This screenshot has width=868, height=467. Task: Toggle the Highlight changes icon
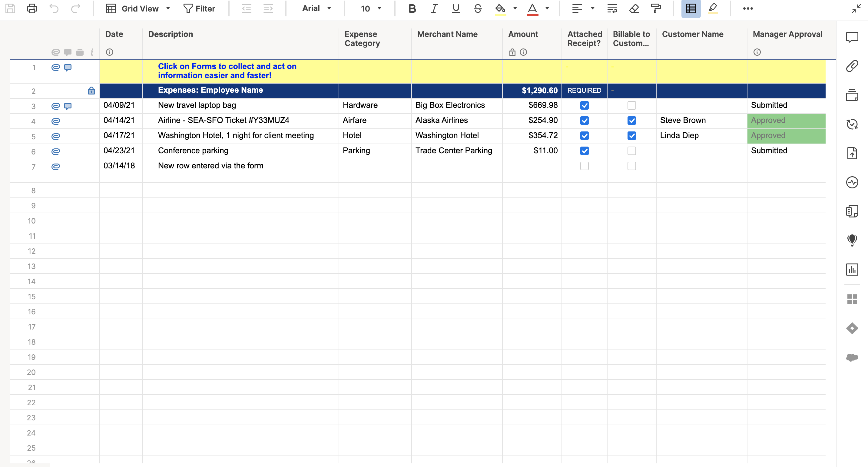713,8
